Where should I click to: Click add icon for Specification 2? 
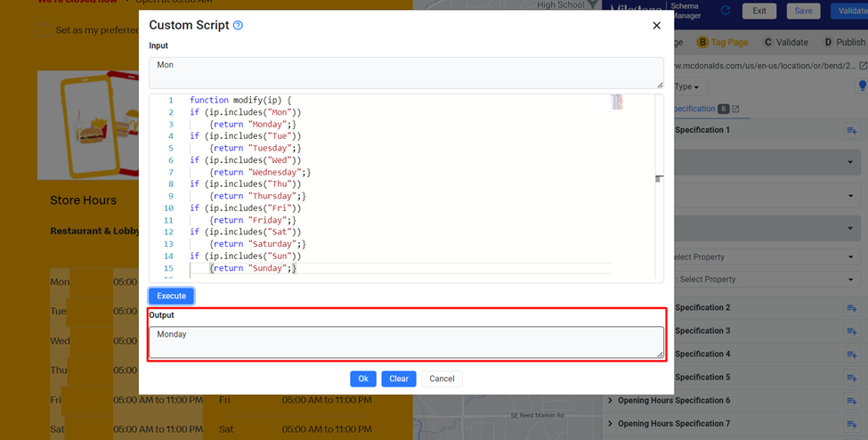coord(852,307)
